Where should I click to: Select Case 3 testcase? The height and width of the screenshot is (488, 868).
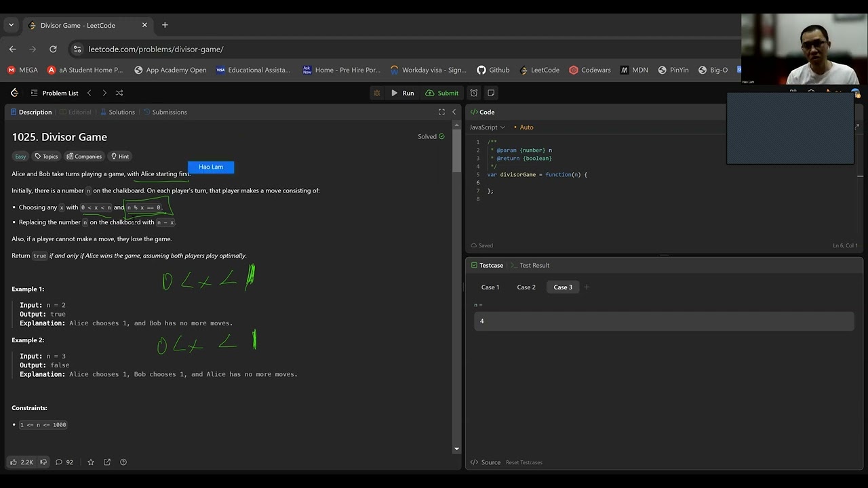click(563, 287)
